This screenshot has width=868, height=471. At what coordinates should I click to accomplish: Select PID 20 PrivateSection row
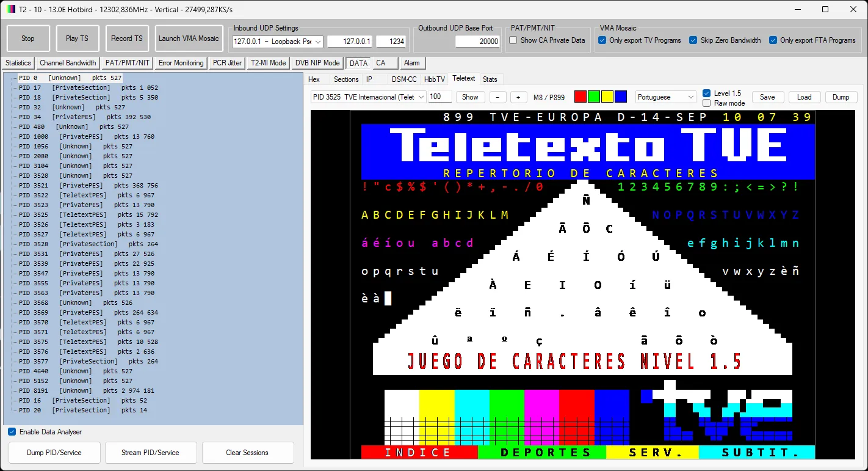(83, 411)
